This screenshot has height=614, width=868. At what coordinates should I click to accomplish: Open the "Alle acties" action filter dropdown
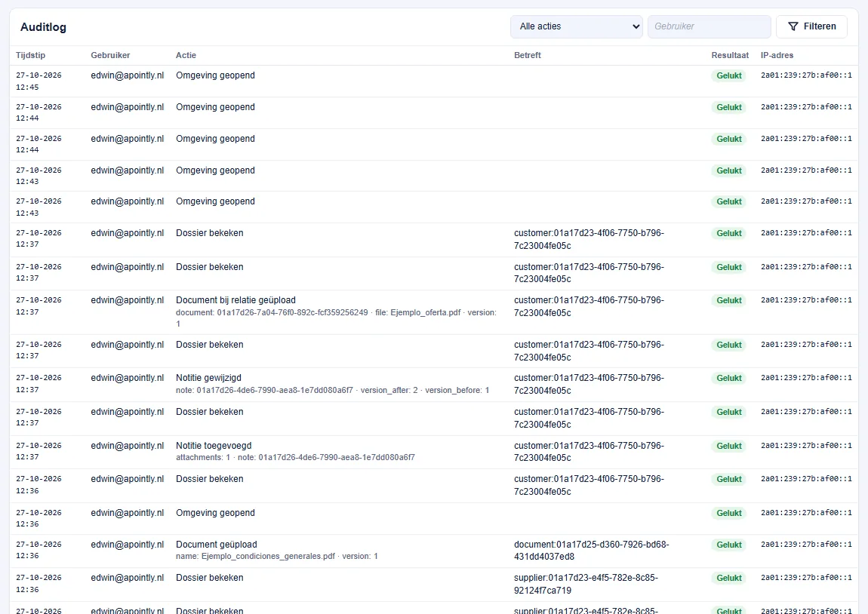point(576,26)
